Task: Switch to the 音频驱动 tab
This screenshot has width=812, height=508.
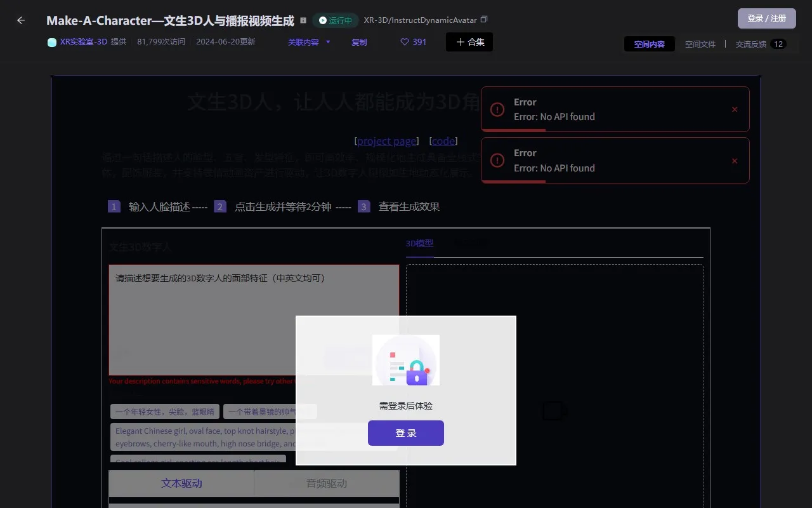Action: [326, 483]
